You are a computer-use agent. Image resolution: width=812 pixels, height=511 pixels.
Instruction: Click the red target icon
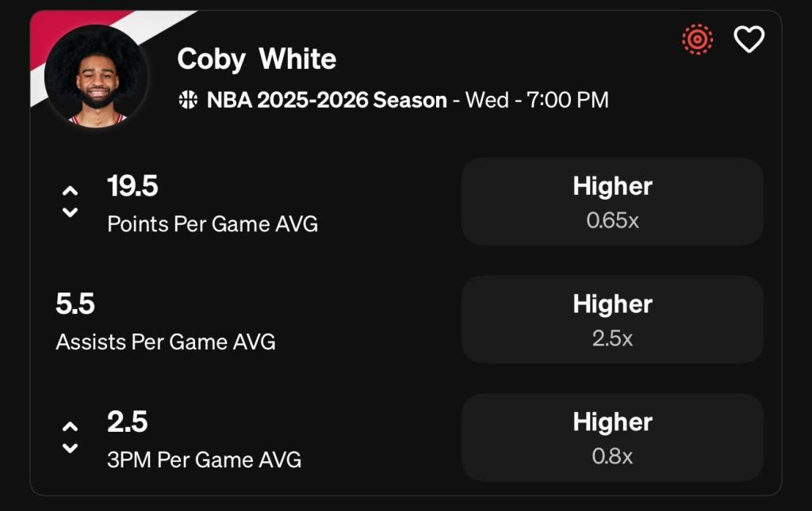[698, 39]
